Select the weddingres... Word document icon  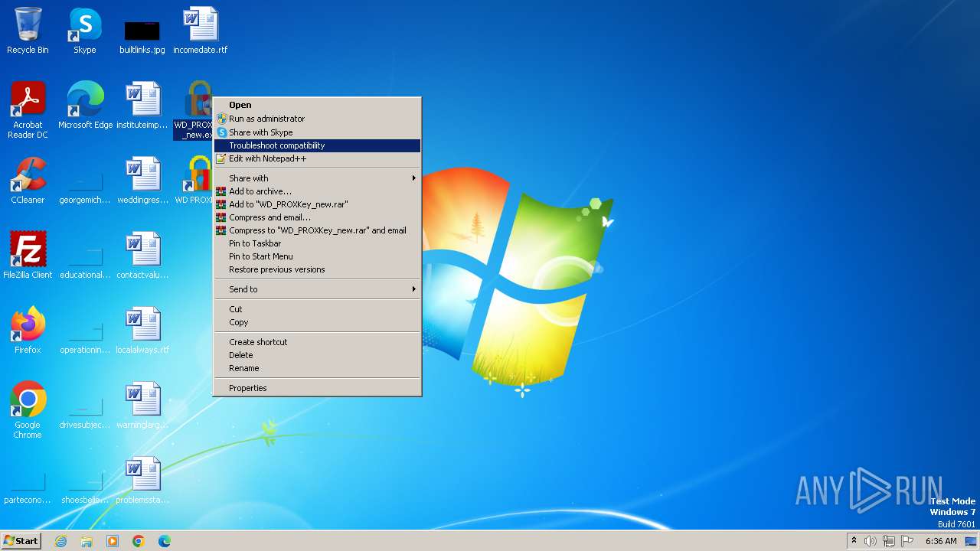click(142, 181)
